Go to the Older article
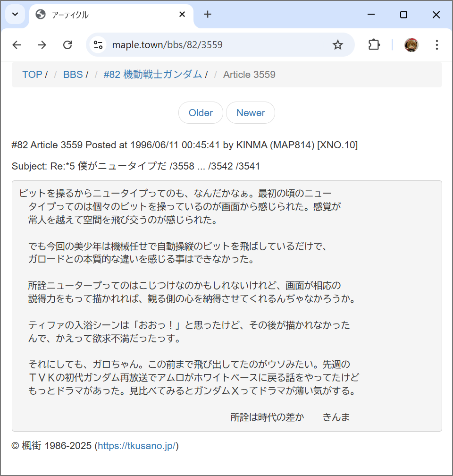The width and height of the screenshot is (453, 476). 201,113
